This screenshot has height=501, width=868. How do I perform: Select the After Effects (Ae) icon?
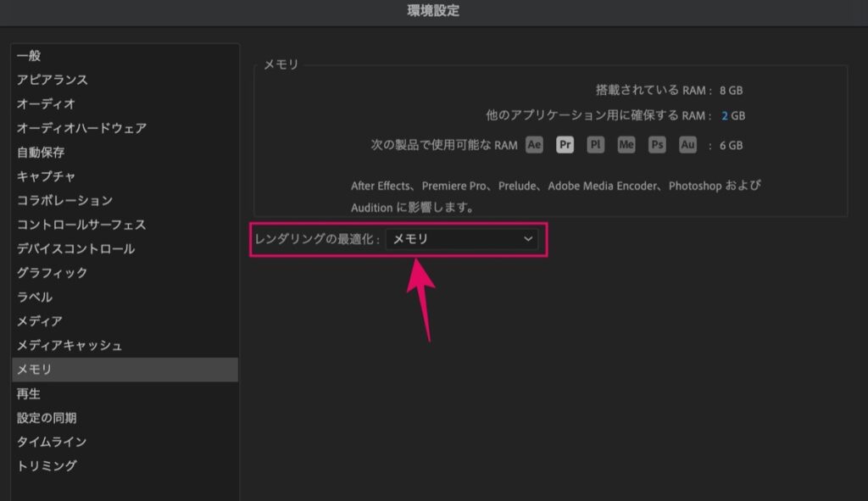[x=534, y=145]
